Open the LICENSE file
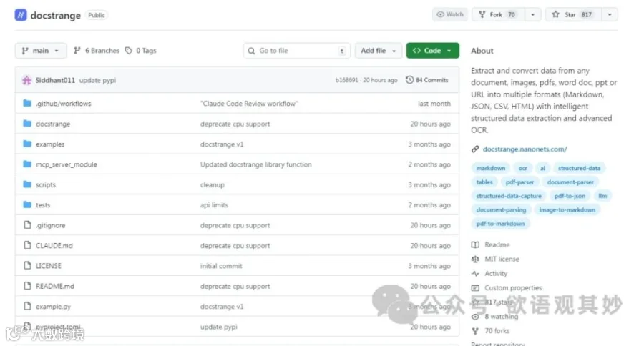This screenshot has height=346, width=644. coord(49,266)
